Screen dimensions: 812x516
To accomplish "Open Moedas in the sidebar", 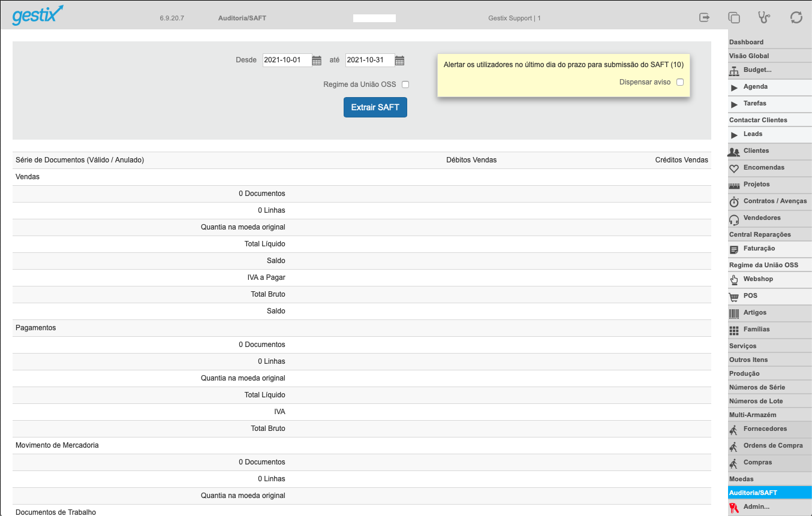I will 769,479.
